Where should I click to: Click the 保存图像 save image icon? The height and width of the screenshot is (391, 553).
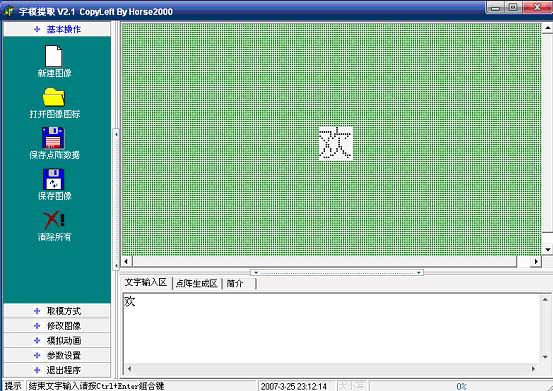tap(53, 179)
